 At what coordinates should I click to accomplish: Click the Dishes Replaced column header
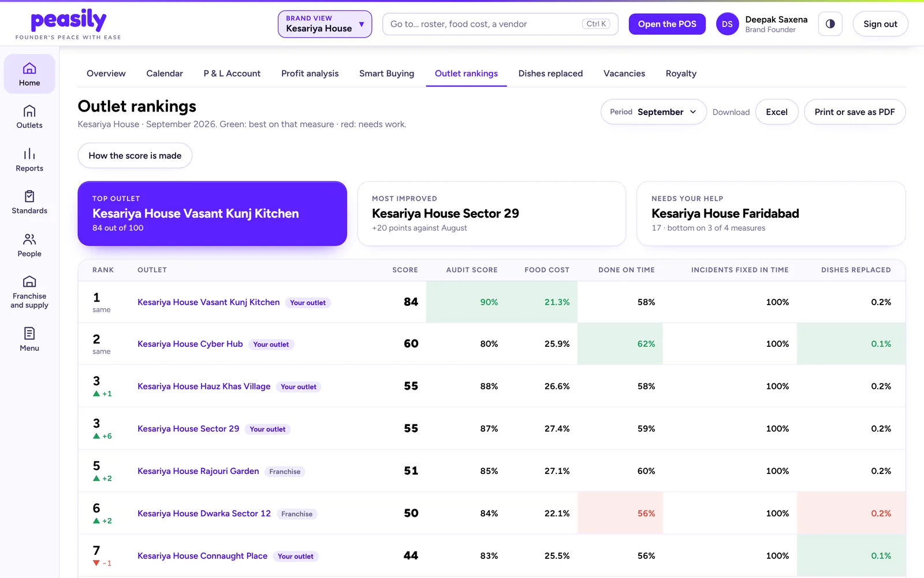point(856,270)
